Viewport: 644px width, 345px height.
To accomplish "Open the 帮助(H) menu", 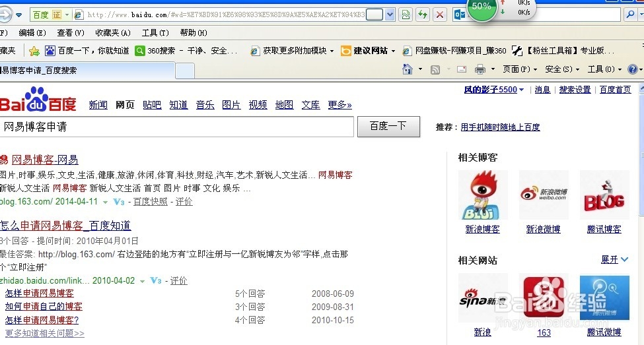I will click(194, 33).
